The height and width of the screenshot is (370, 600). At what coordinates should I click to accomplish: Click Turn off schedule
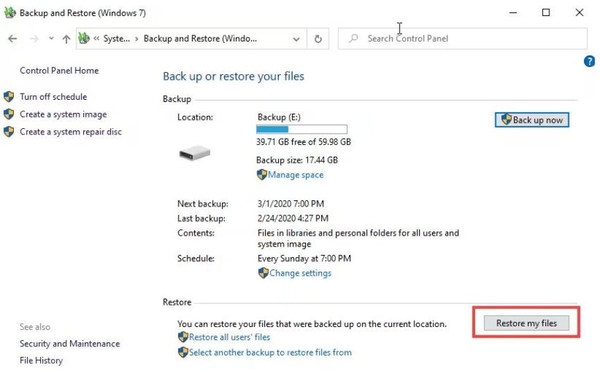tap(54, 97)
